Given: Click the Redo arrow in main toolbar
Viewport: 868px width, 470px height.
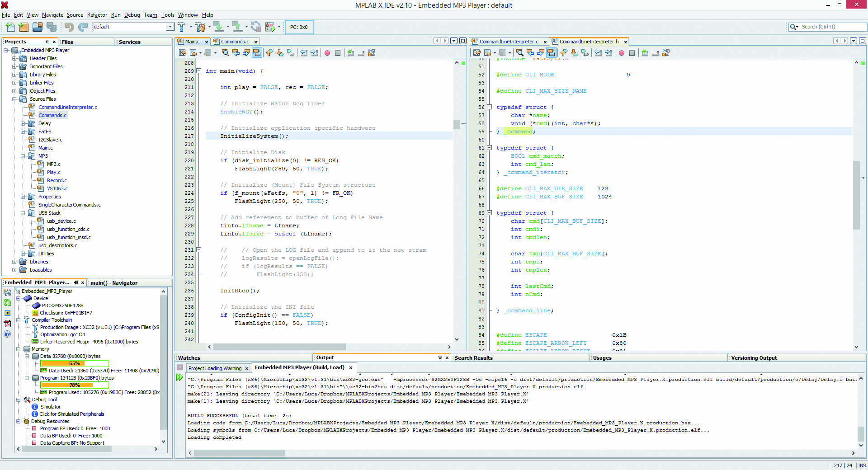Looking at the screenshot, I should click(x=83, y=27).
